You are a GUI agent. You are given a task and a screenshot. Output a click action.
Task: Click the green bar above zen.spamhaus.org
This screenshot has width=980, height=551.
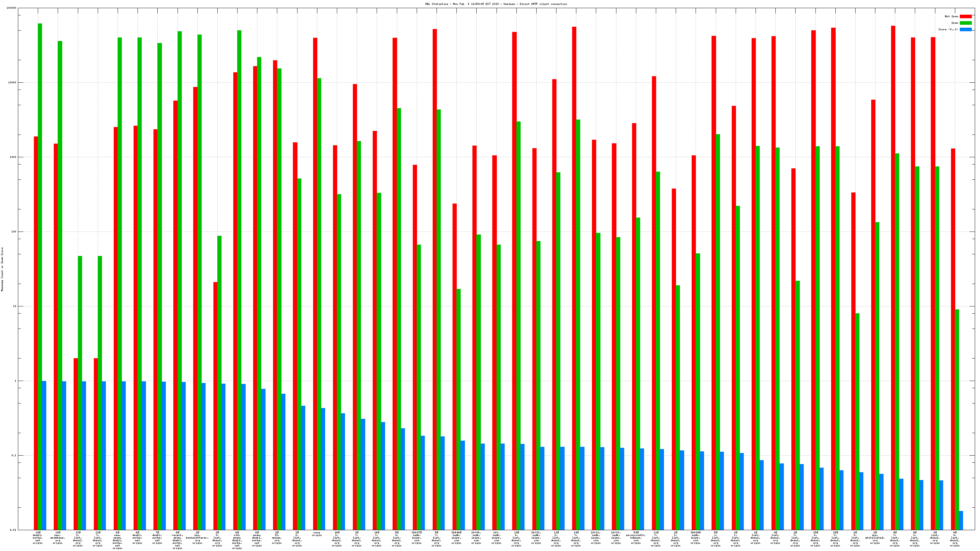60,266
